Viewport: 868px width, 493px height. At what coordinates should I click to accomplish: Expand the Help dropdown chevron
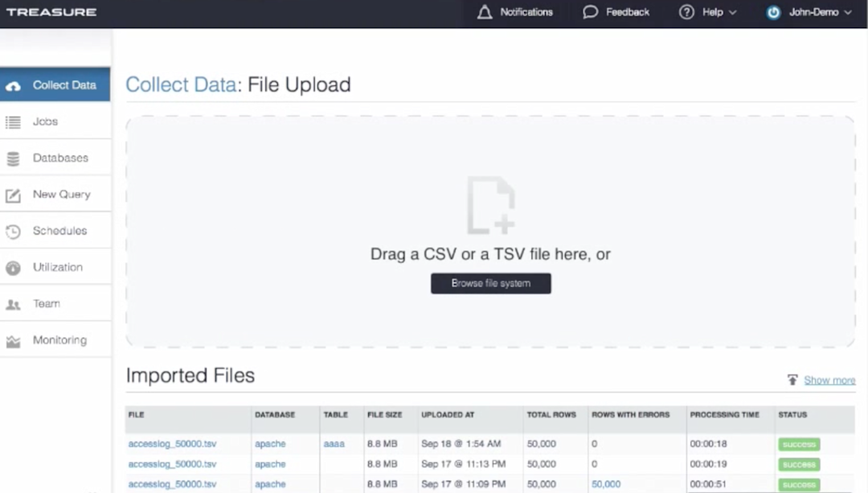click(x=732, y=12)
